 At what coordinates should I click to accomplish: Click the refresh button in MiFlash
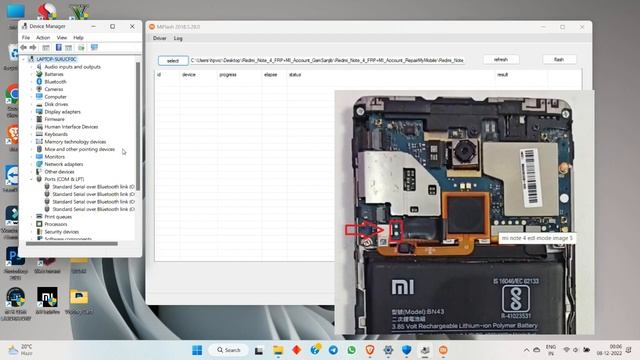pyautogui.click(x=501, y=60)
